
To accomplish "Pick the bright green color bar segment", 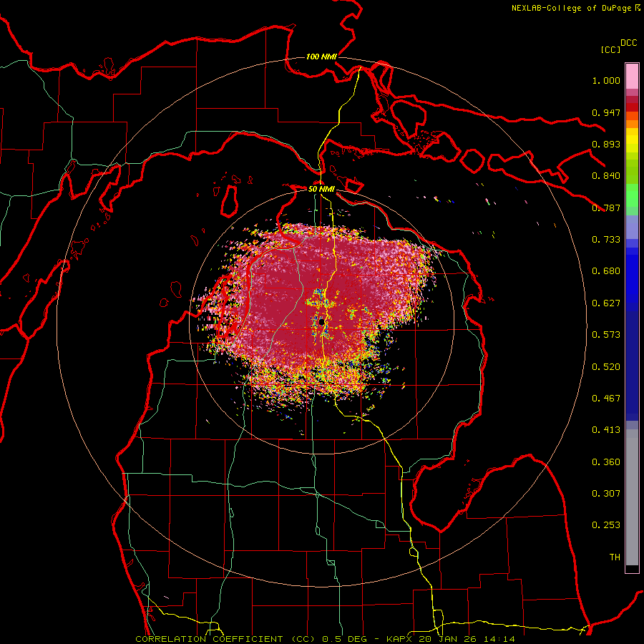I will (x=632, y=195).
